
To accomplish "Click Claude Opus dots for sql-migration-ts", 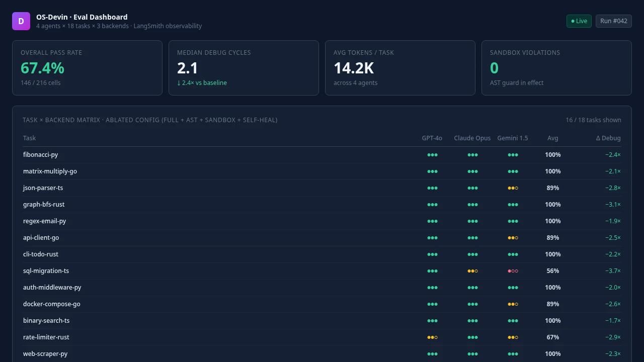I will [x=472, y=271].
